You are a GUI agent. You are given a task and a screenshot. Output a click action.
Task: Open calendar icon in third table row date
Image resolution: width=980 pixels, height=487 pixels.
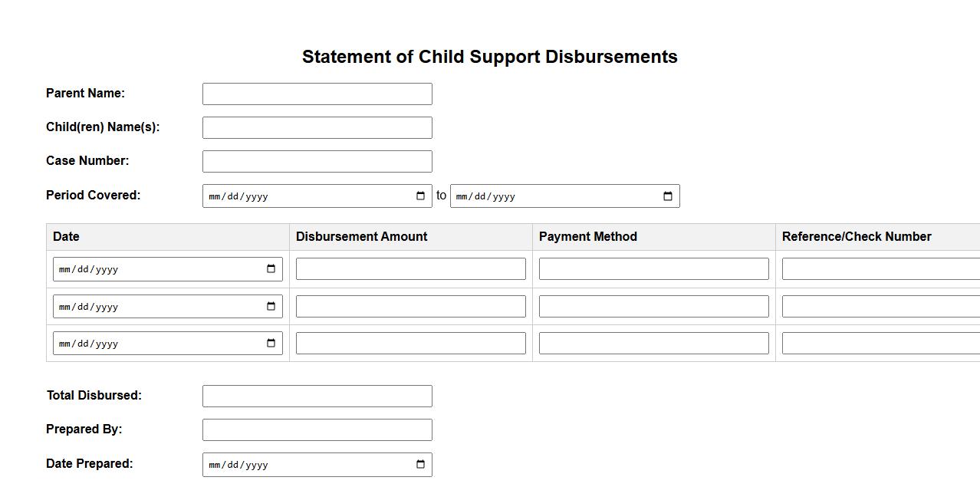pyautogui.click(x=271, y=344)
